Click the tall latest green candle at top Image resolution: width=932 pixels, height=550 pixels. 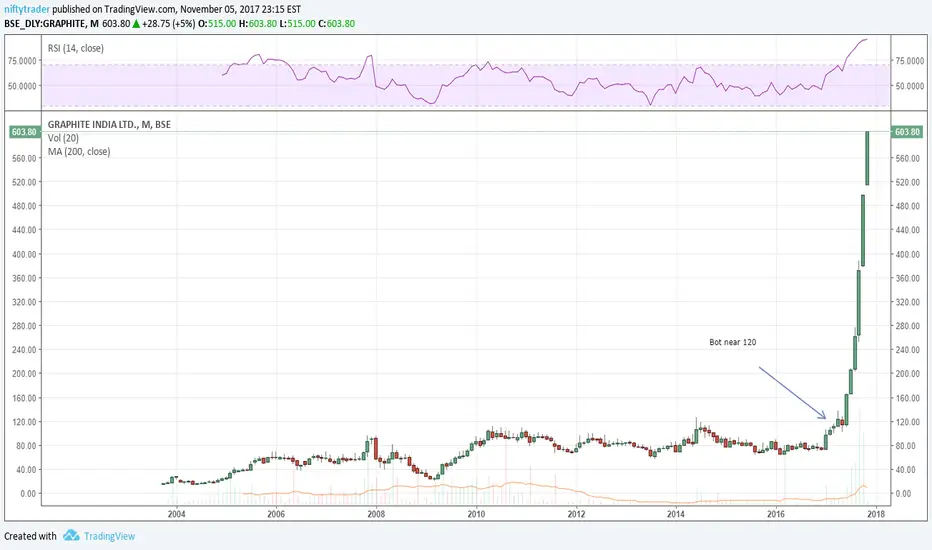[x=867, y=158]
